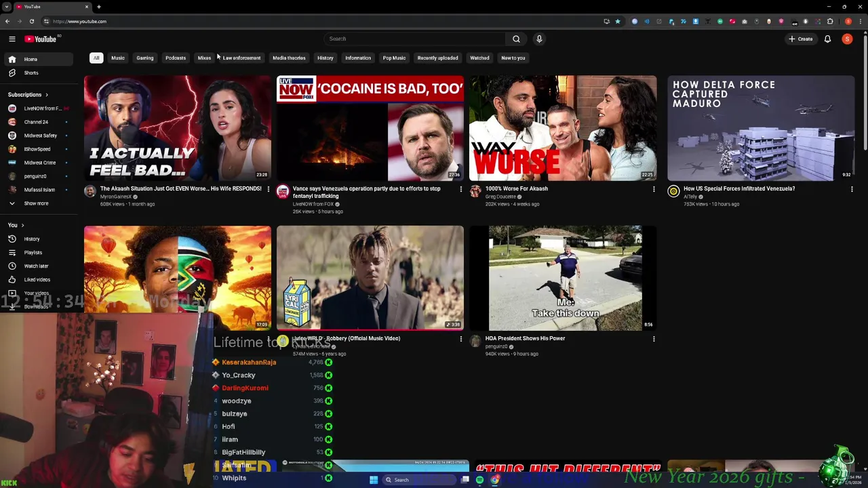This screenshot has height=488, width=868.
Task: Select the Podcasts filter chip
Action: coord(176,58)
